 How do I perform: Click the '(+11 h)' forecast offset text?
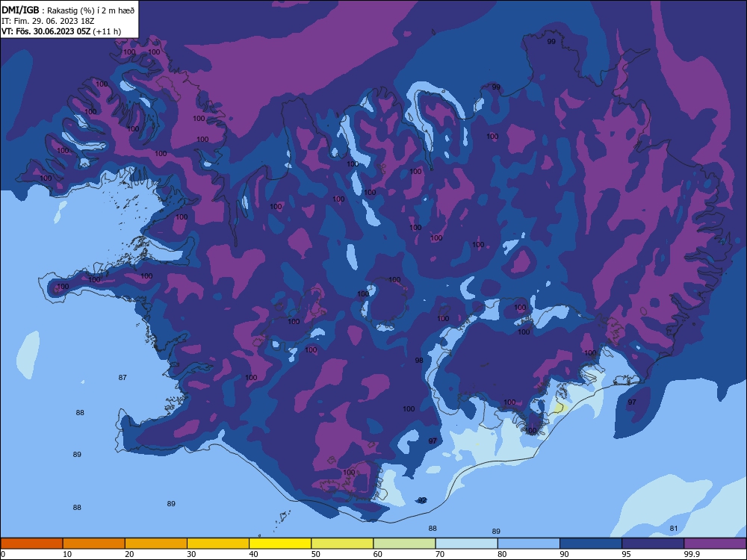pyautogui.click(x=107, y=31)
